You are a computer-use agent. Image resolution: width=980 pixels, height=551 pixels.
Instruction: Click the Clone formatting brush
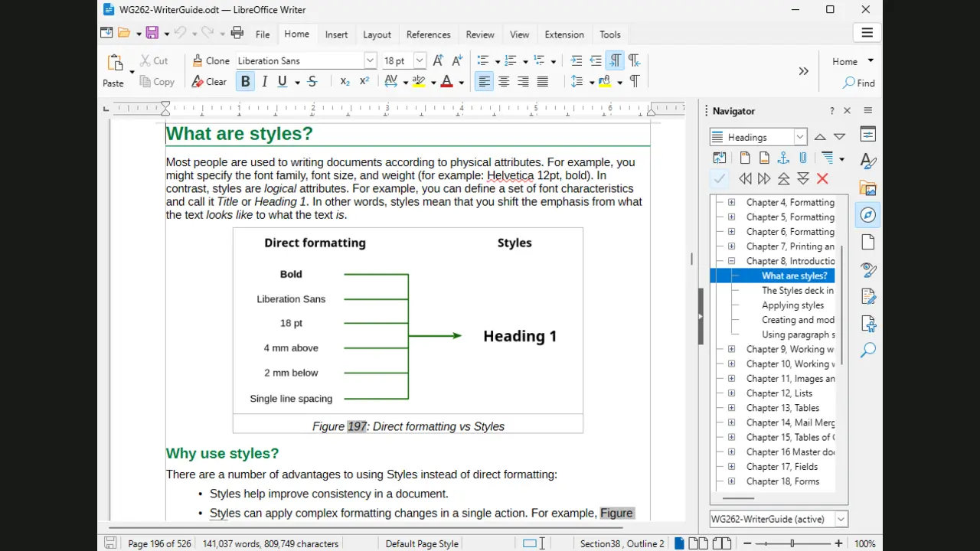pyautogui.click(x=211, y=60)
